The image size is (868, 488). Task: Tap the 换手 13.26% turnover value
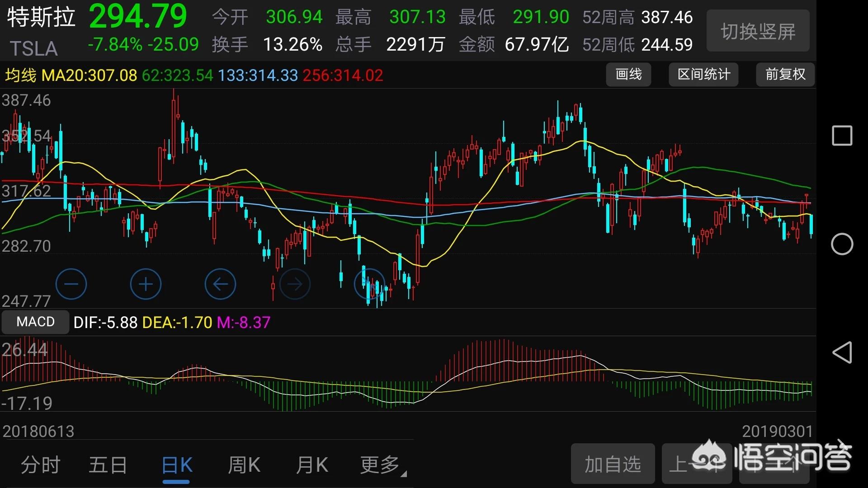(x=267, y=44)
